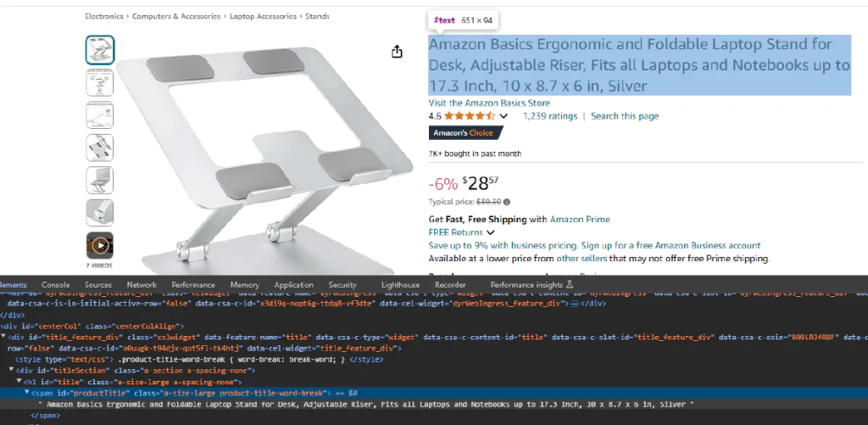
Task: Click the 7K+ bought in past month text
Action: [475, 154]
